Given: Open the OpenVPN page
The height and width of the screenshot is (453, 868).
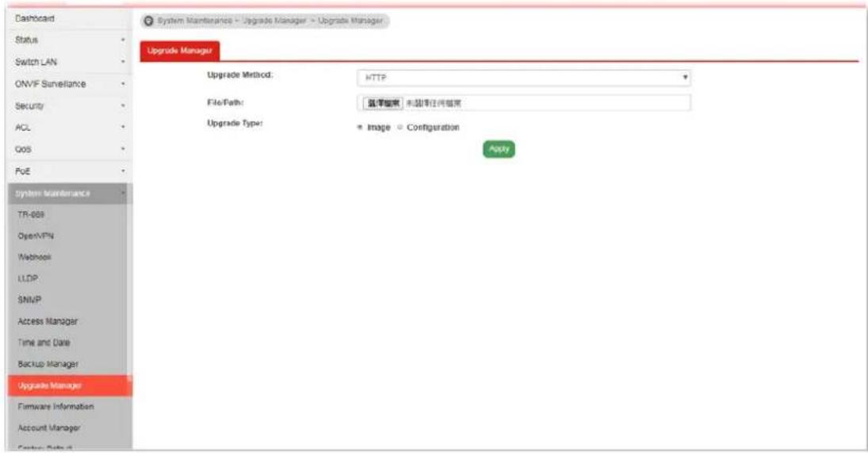Looking at the screenshot, I should pyautogui.click(x=67, y=236).
